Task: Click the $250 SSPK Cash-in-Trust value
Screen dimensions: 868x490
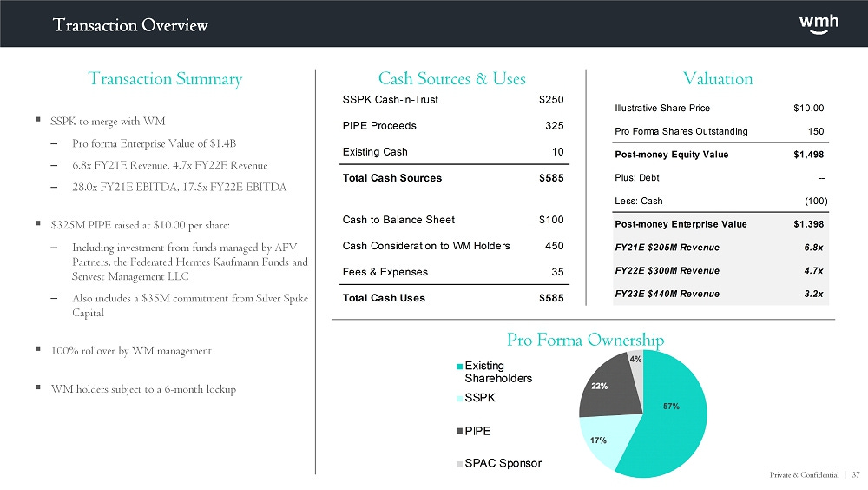Action: (551, 100)
